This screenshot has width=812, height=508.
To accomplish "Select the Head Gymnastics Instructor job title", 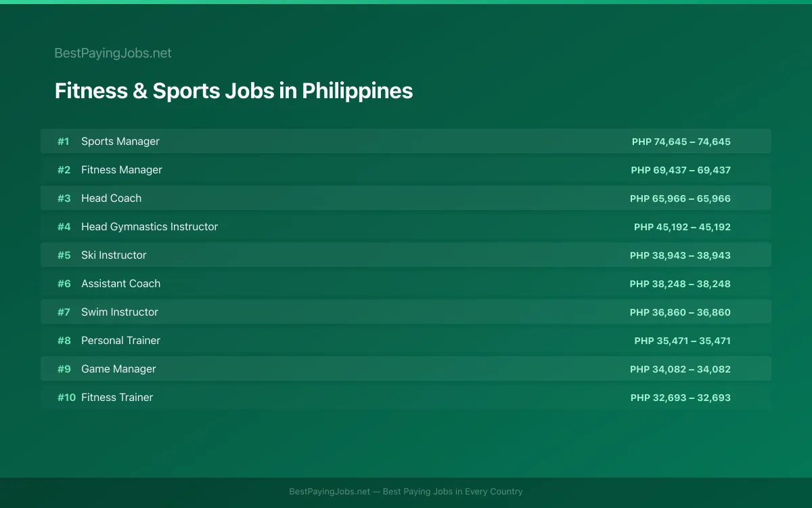I will 150,227.
